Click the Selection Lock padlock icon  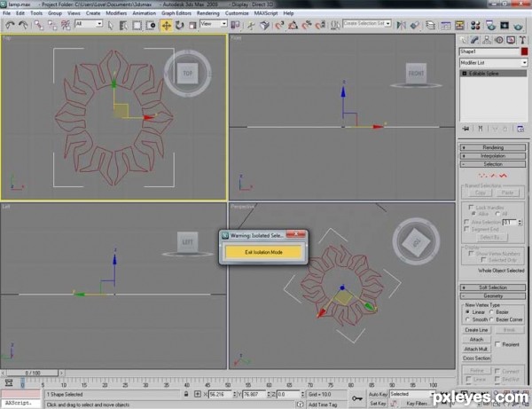point(186,394)
